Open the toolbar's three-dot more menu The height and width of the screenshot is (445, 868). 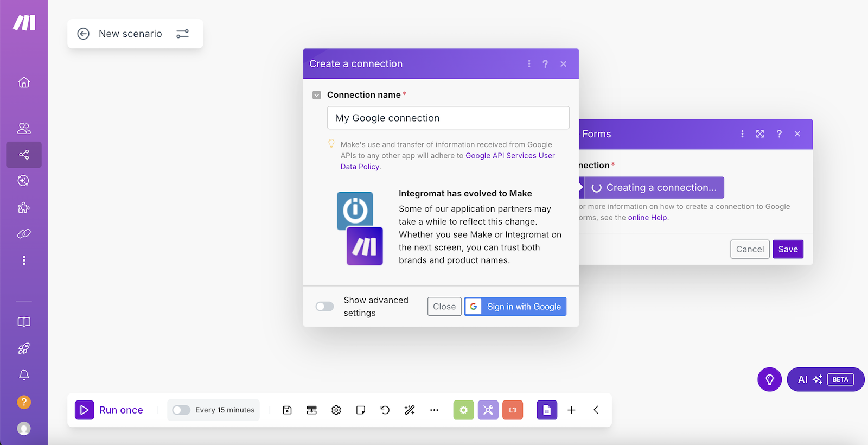(434, 410)
